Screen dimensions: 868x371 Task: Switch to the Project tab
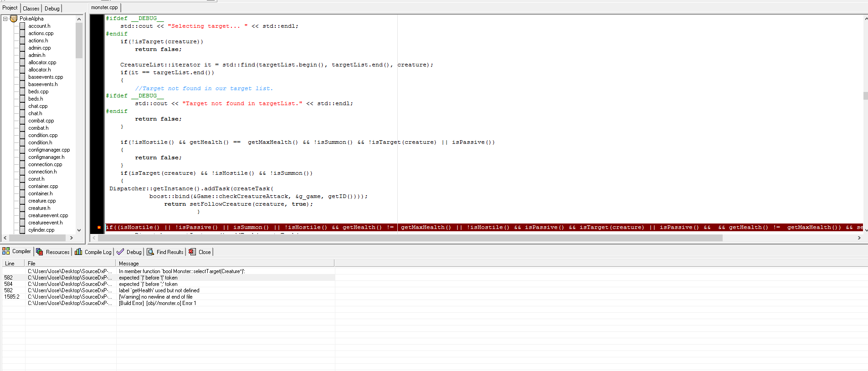coord(10,8)
